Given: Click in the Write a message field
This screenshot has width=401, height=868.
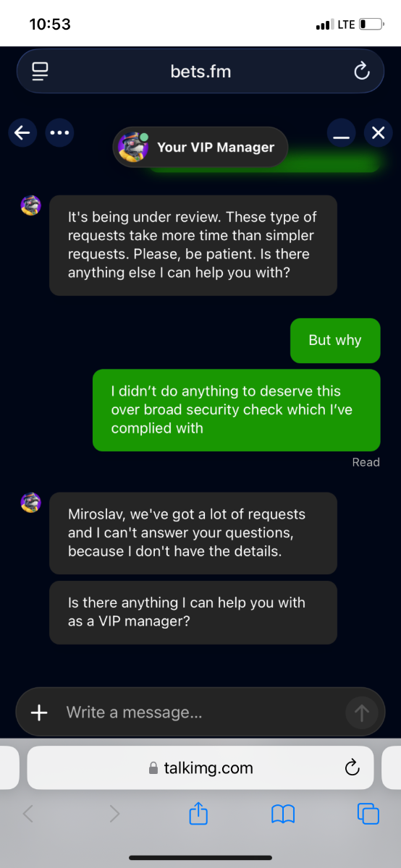Looking at the screenshot, I should tap(200, 712).
